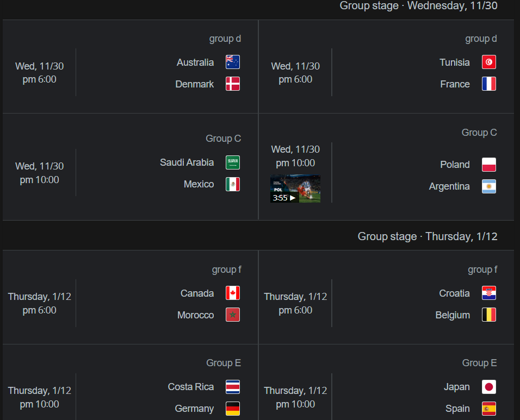Open the Thursday 1/12 Croatia match time
Image resolution: width=520 pixels, height=420 pixels.
click(x=295, y=303)
